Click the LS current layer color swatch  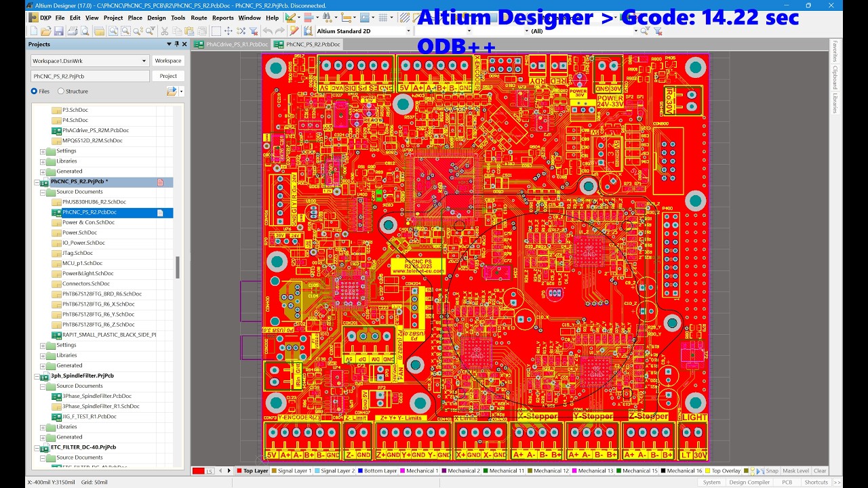(x=198, y=470)
